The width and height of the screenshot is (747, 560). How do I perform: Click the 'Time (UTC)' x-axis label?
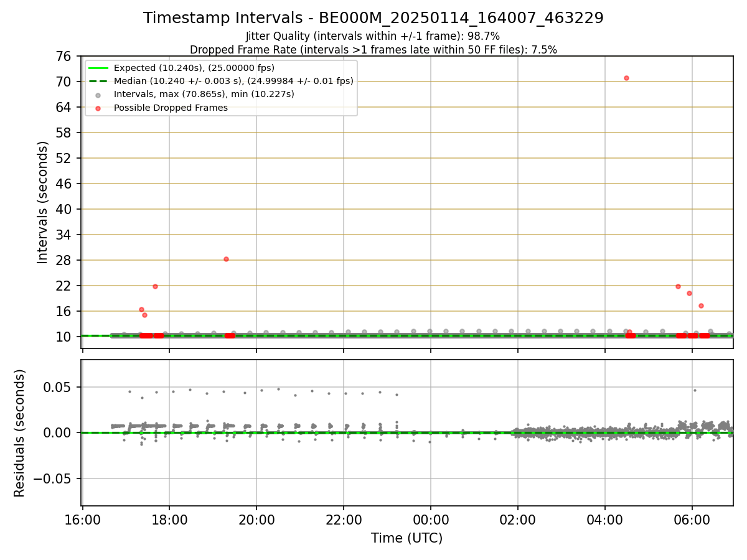(x=407, y=538)
